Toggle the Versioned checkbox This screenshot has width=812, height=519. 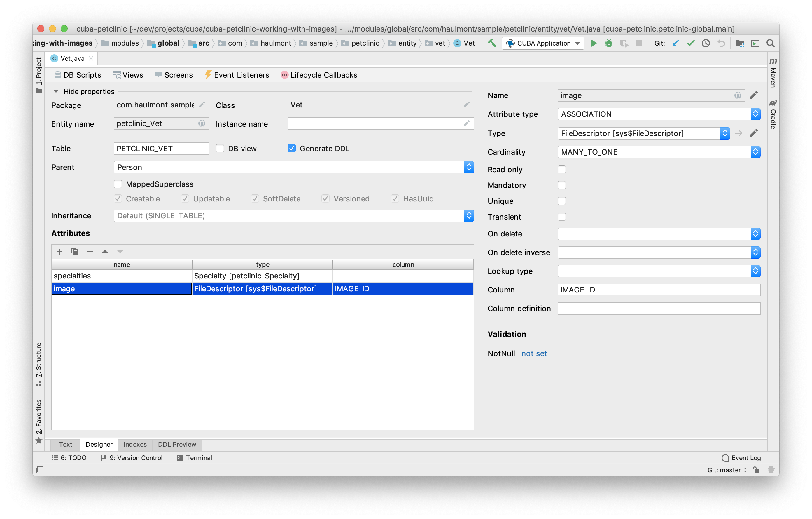coord(325,199)
